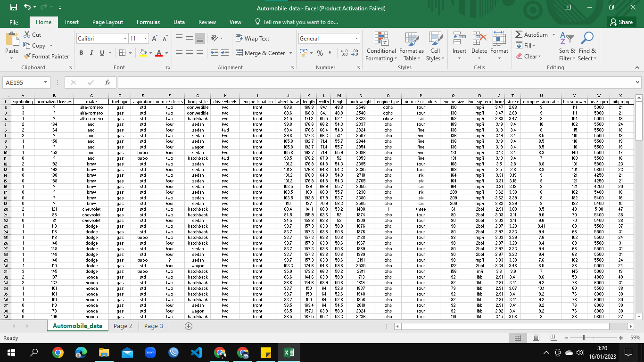Open Cell Styles gallery
The height and width of the screenshot is (362, 644).
click(x=435, y=47)
